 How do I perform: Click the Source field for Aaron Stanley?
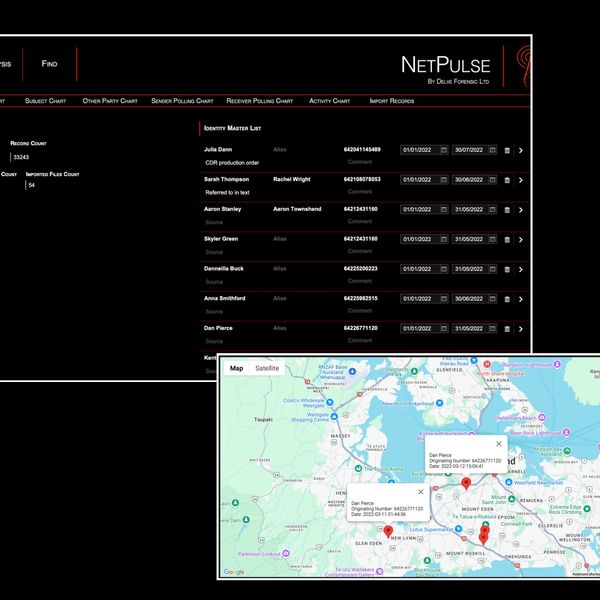(x=214, y=222)
